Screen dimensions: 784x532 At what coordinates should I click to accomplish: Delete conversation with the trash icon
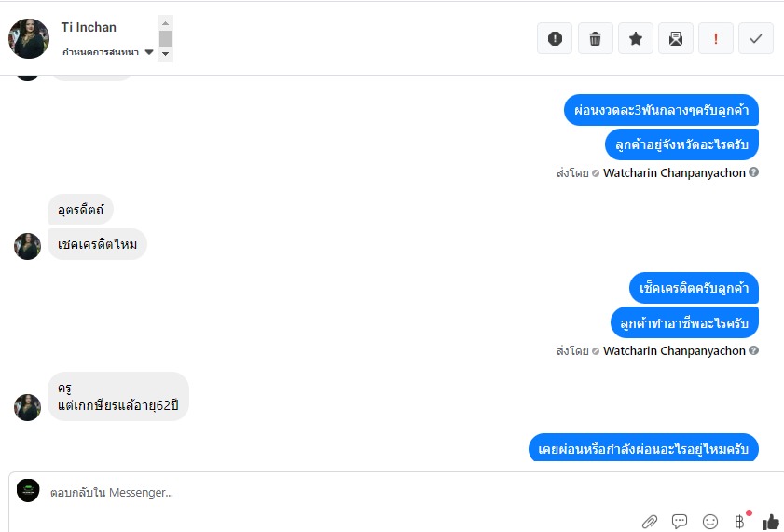595,38
